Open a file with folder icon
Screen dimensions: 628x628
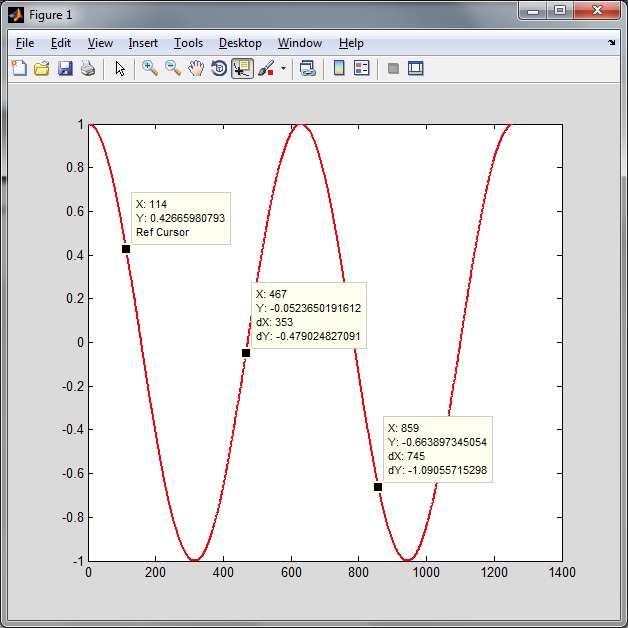click(x=42, y=68)
